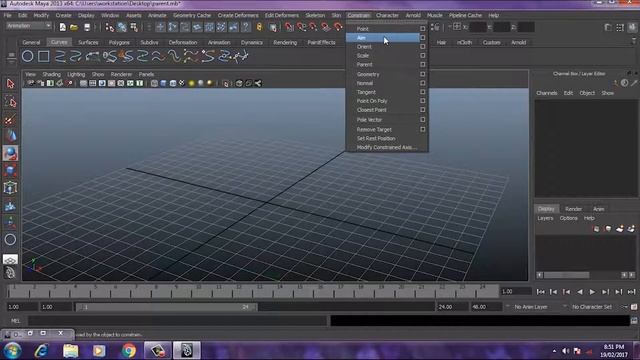Open option box for Tangent constraint
This screenshot has width=640, height=360.
[x=422, y=92]
